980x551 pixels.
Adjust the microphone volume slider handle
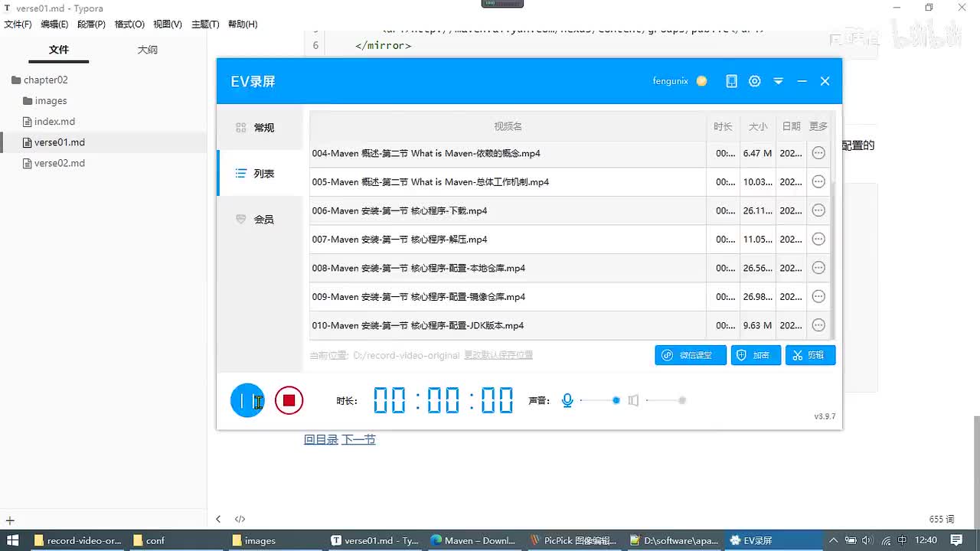pos(616,400)
